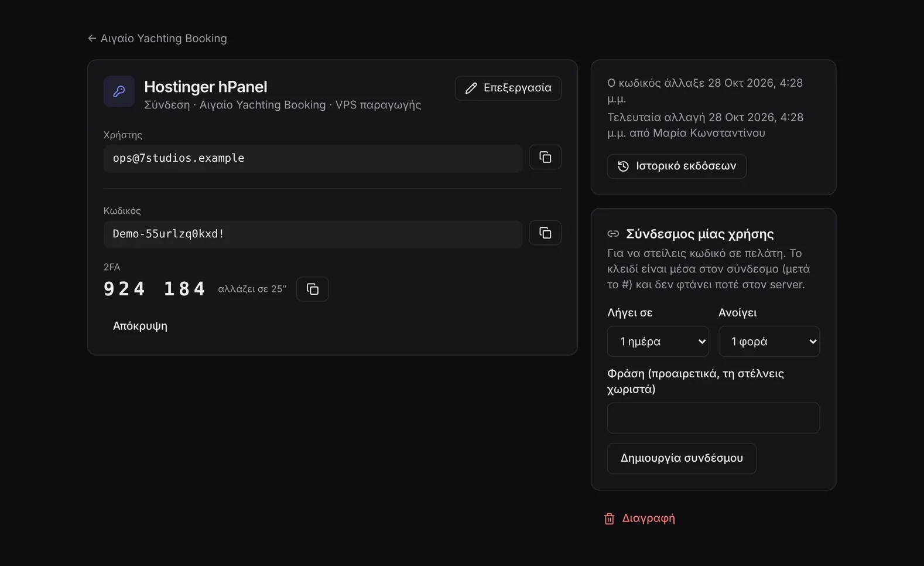Click the 'αλλάζει σε 25″' countdown text

point(252,289)
